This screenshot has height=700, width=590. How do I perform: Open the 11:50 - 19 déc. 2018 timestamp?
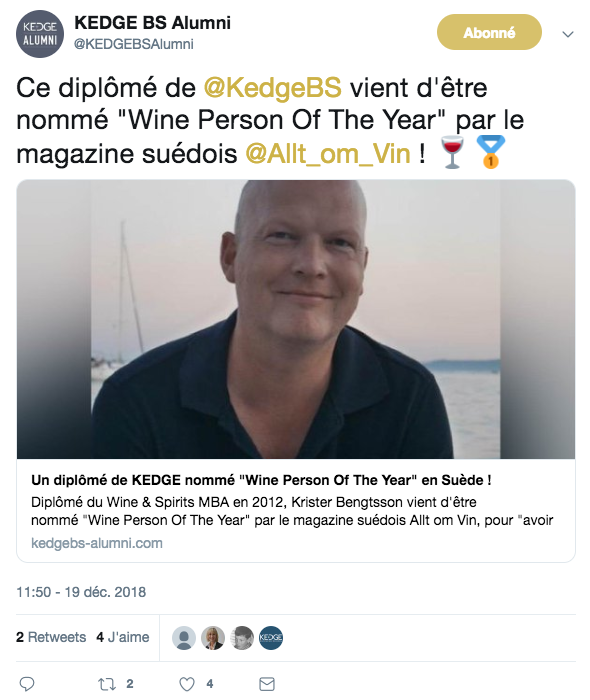pyautogui.click(x=81, y=592)
